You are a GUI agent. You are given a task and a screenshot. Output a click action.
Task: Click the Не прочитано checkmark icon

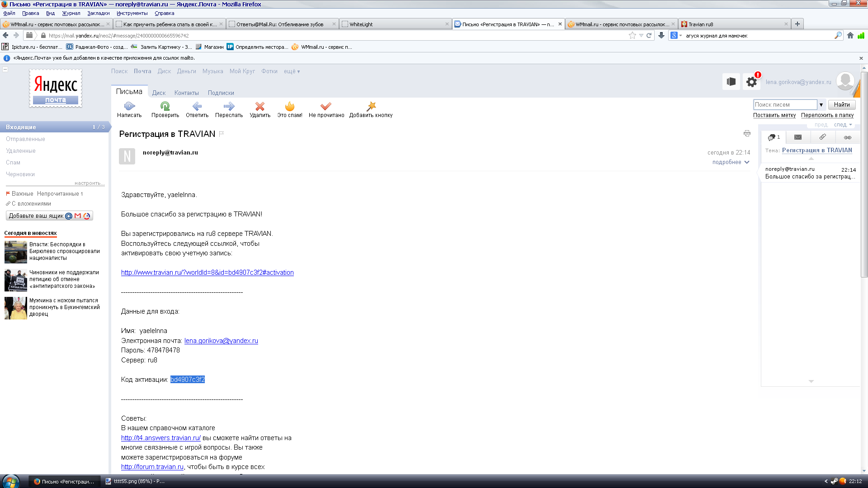[x=326, y=106]
